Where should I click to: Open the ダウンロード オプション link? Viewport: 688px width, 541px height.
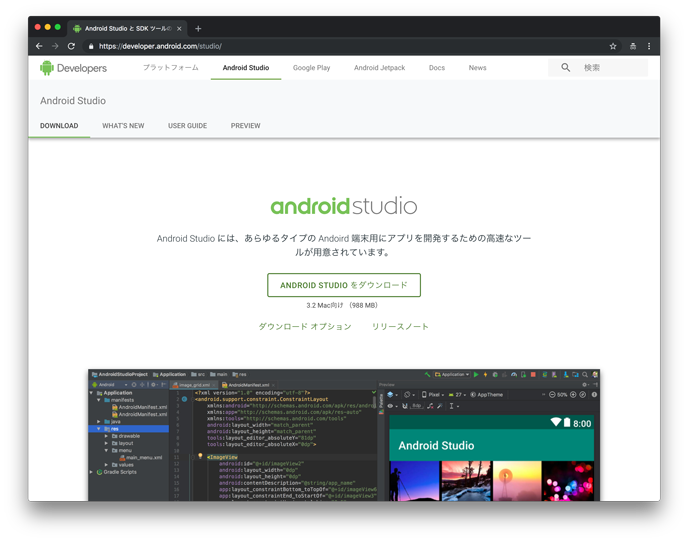click(305, 326)
